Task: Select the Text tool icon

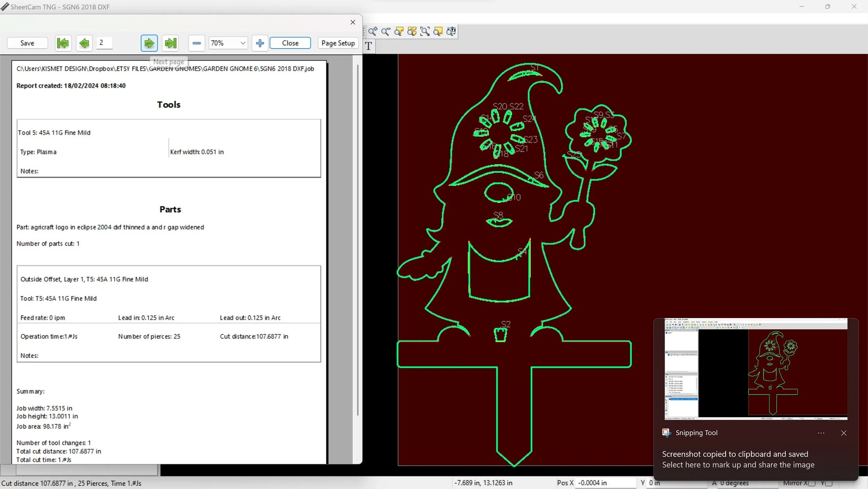Action: [x=369, y=46]
